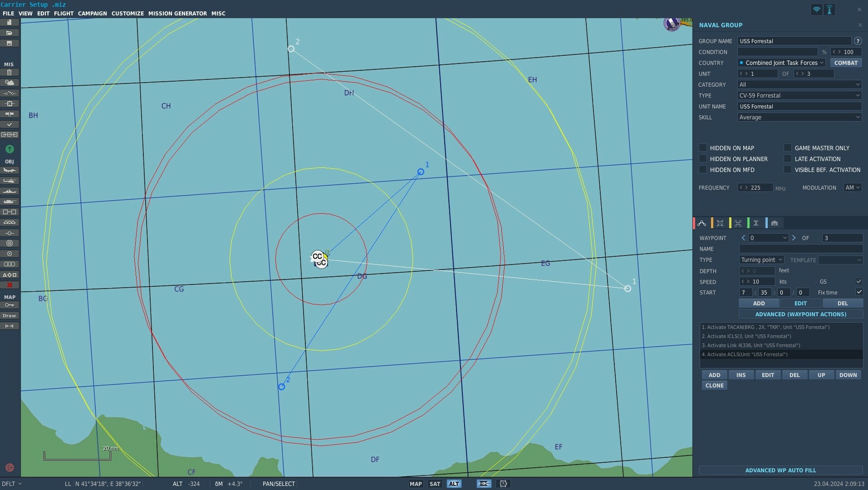Image resolution: width=868 pixels, height=490 pixels.
Task: Toggle the Hidden on Map checkbox
Action: [x=703, y=147]
